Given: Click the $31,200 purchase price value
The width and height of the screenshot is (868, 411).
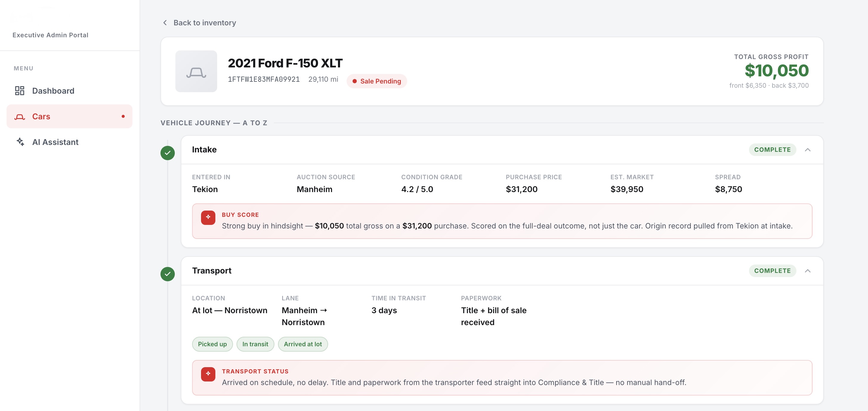Looking at the screenshot, I should [521, 189].
